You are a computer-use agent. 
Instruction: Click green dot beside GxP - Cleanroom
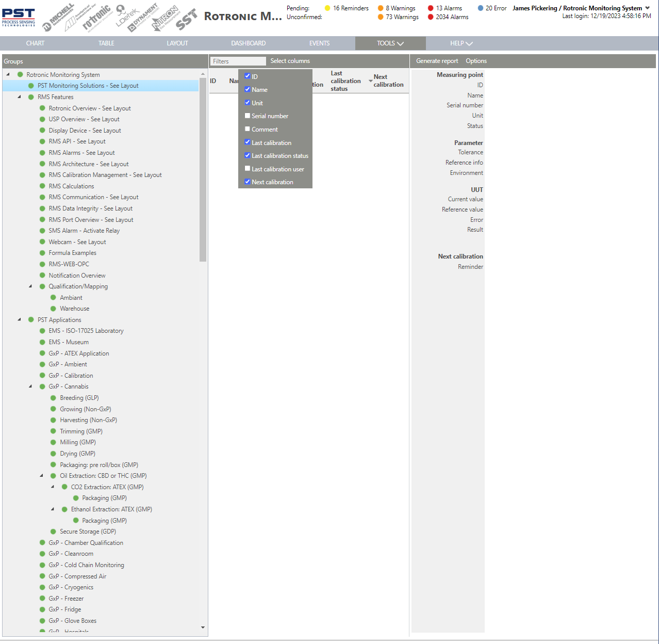coord(43,554)
